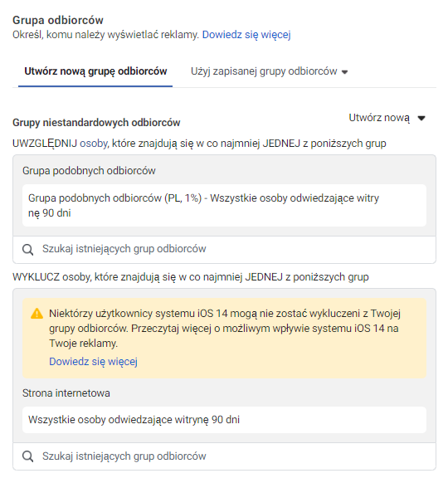Open Użyj zapisanej grupy odbiorców tab dropdown
Image resolution: width=448 pixels, height=478 pixels.
(x=269, y=71)
